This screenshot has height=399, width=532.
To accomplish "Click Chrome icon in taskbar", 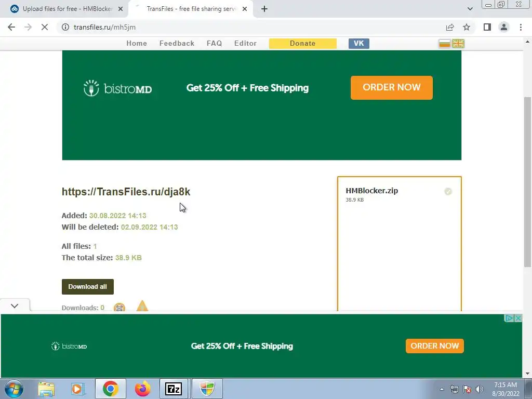I will click(111, 389).
